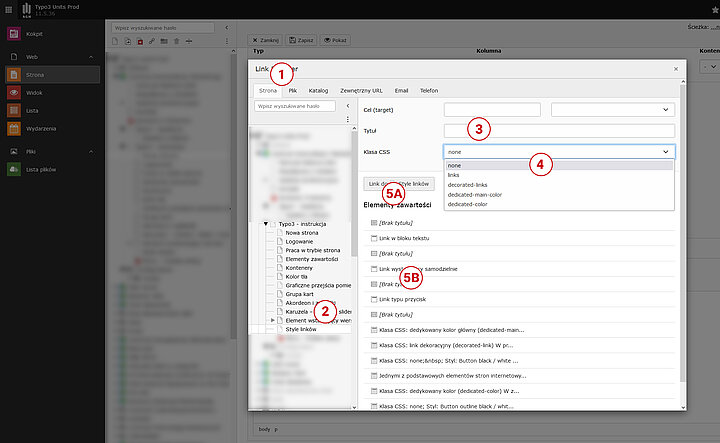Expand the Element wsp... tree node

(x=272, y=320)
